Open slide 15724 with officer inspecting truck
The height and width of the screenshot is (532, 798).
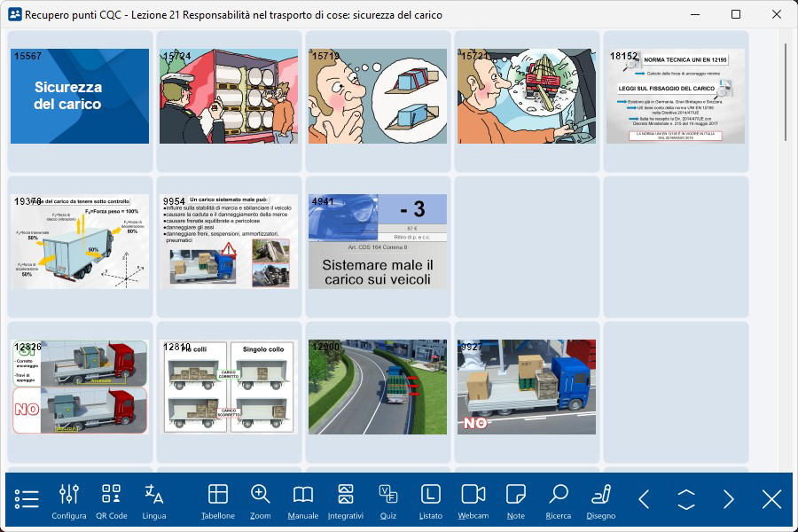(229, 97)
